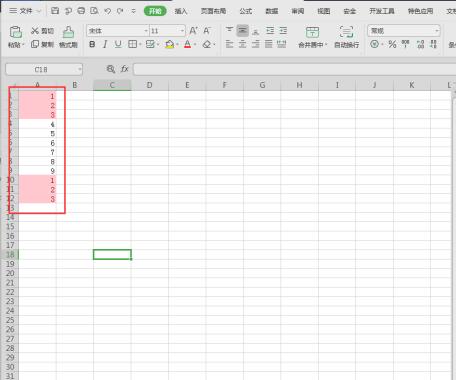Viewport: 456px width, 380px height.
Task: Click the thousands separator icon
Action: (406, 44)
